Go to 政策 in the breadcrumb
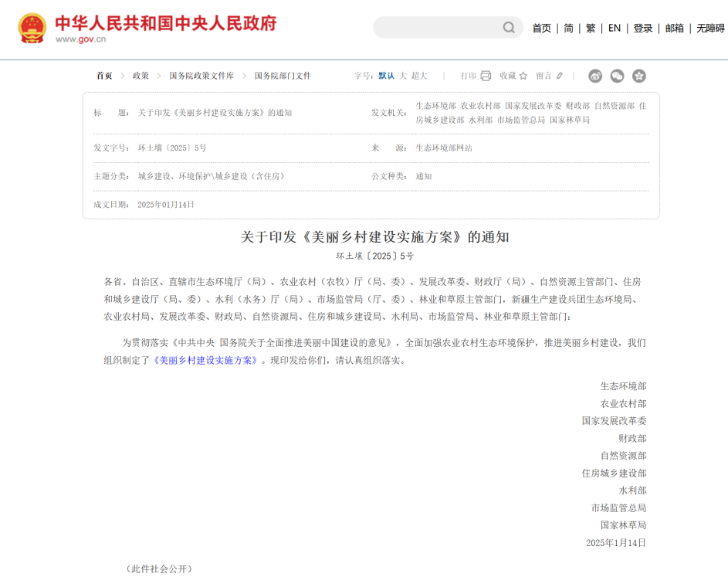The image size is (728, 577). point(141,76)
